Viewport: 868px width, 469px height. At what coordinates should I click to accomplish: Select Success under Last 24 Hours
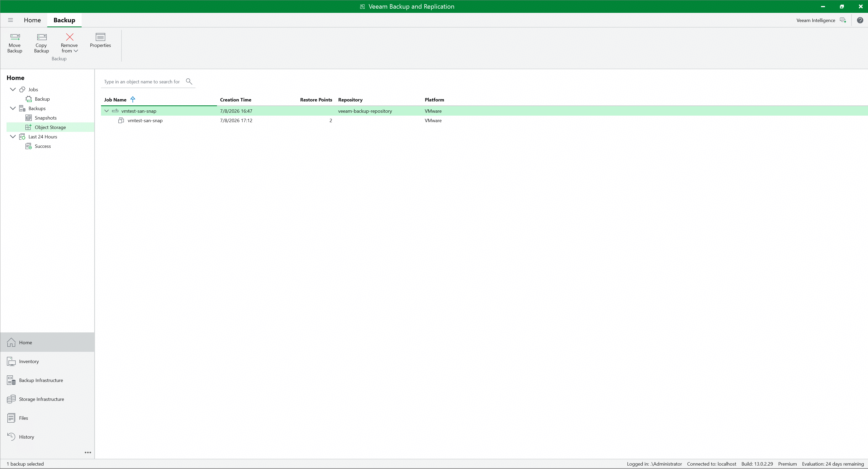coord(43,146)
